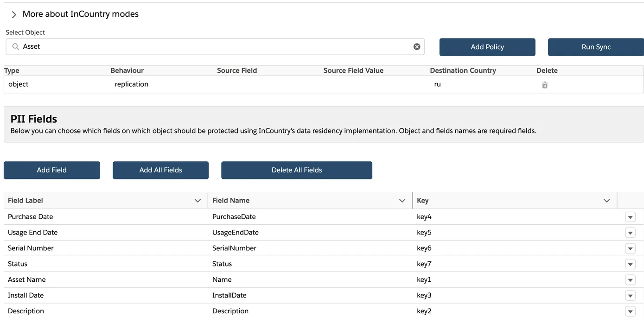Delete the replication policy using trash icon
Screen dimensions: 644x317
(545, 85)
